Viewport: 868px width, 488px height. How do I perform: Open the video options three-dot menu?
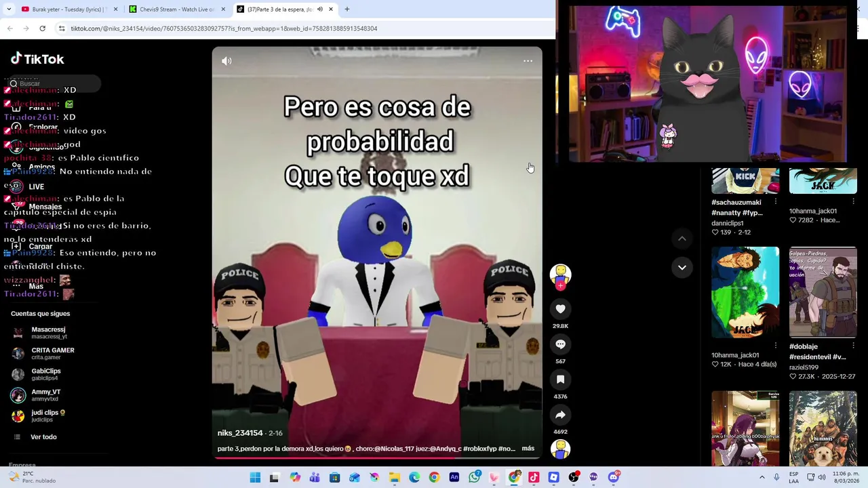pyautogui.click(x=528, y=61)
